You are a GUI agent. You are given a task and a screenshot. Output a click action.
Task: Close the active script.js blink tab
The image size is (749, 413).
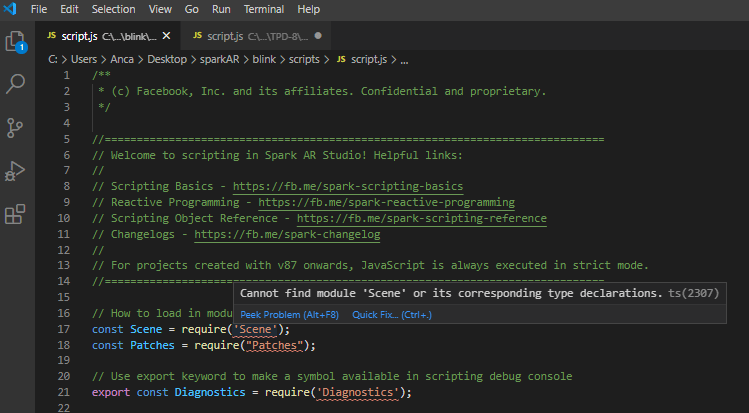point(166,36)
